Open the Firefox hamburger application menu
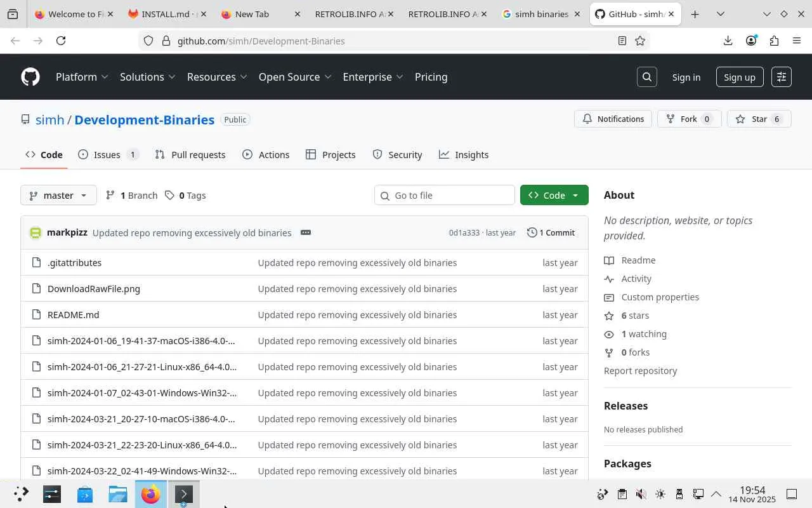 point(797,41)
